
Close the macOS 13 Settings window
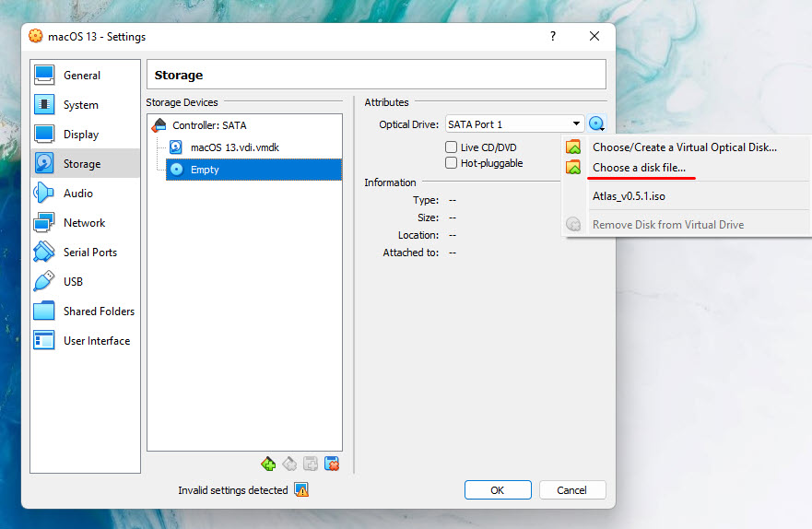[594, 36]
